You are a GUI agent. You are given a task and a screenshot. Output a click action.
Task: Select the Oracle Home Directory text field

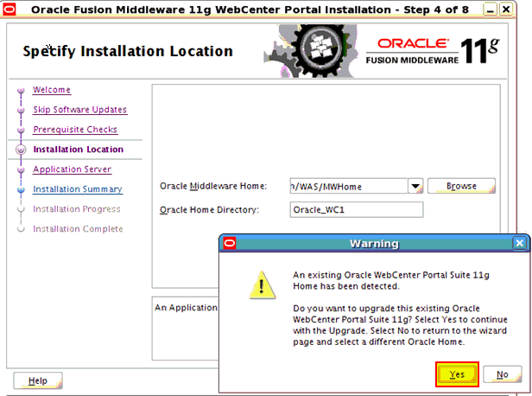356,209
